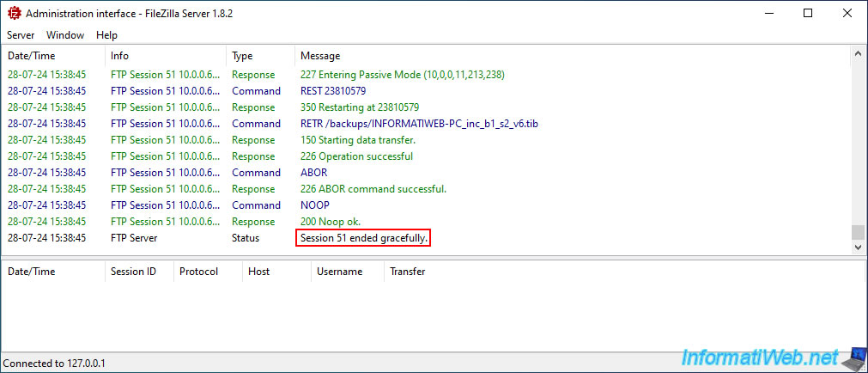The image size is (868, 373).
Task: Select the 'ABOR' command message
Action: [x=314, y=173]
